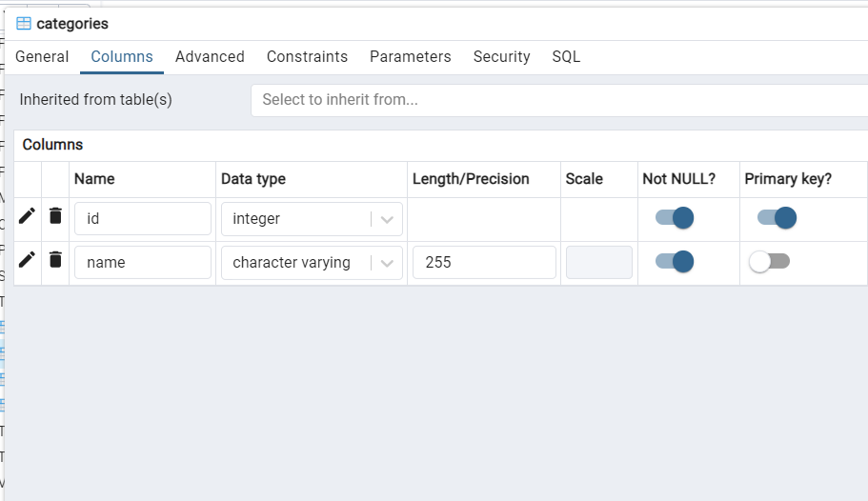Click the edit pencil for id row
The width and height of the screenshot is (868, 501).
pyautogui.click(x=28, y=216)
